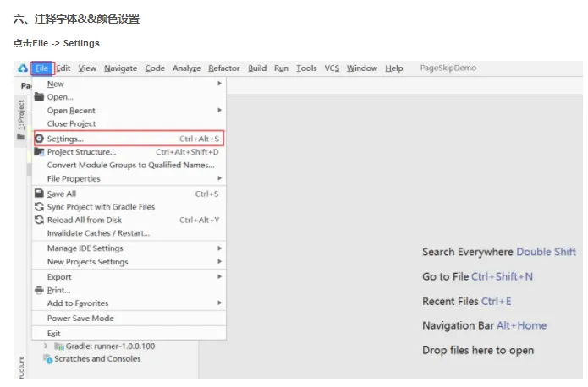This screenshot has width=588, height=387.
Task: Click the DevEco Studio app logo icon
Action: 23,68
